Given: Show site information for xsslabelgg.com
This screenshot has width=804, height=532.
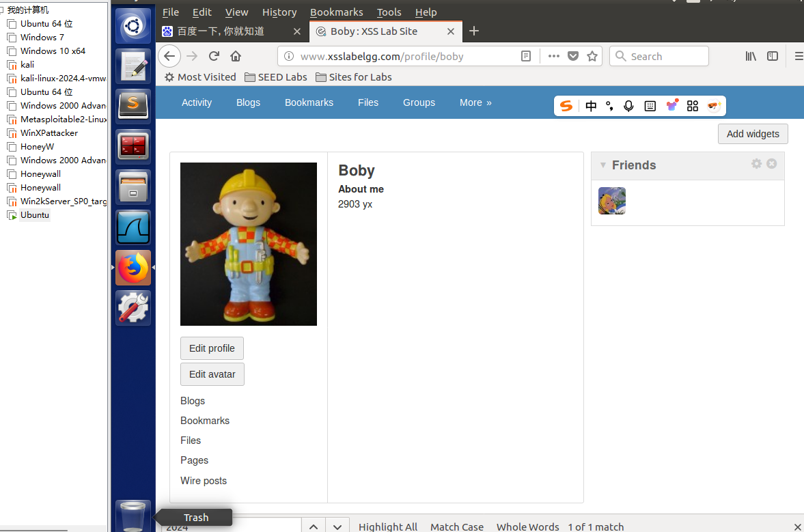Looking at the screenshot, I should 289,57.
